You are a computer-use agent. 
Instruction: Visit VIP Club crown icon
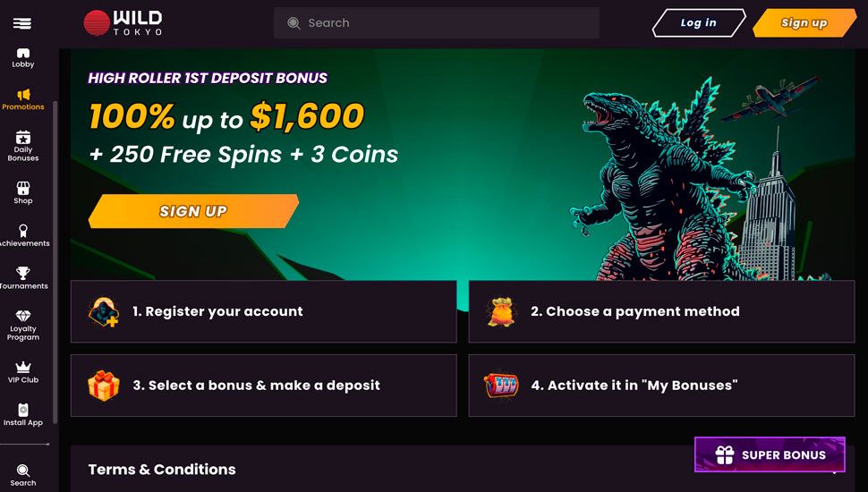click(x=23, y=368)
